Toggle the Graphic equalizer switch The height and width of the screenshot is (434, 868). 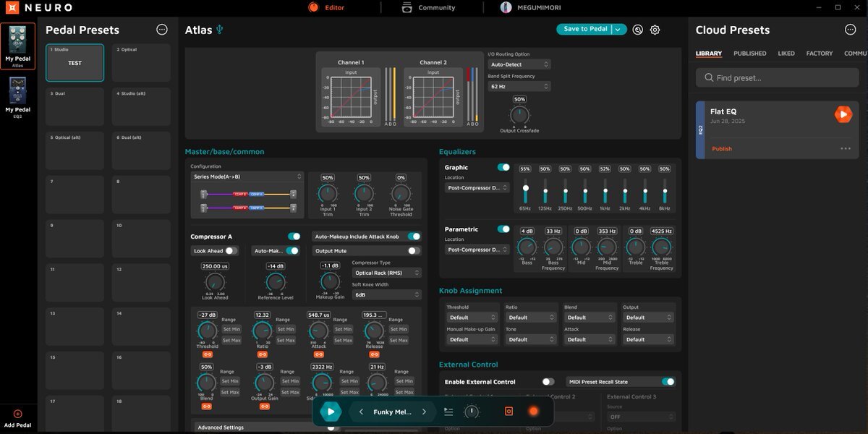503,167
